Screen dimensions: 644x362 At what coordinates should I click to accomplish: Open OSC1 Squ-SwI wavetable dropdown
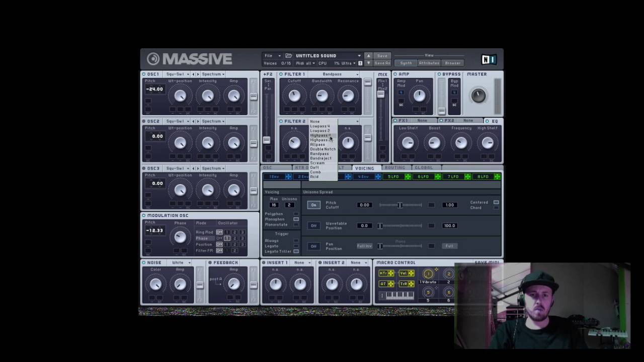177,74
